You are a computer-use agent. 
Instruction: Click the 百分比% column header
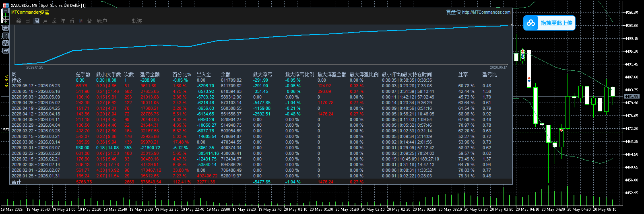[182, 74]
